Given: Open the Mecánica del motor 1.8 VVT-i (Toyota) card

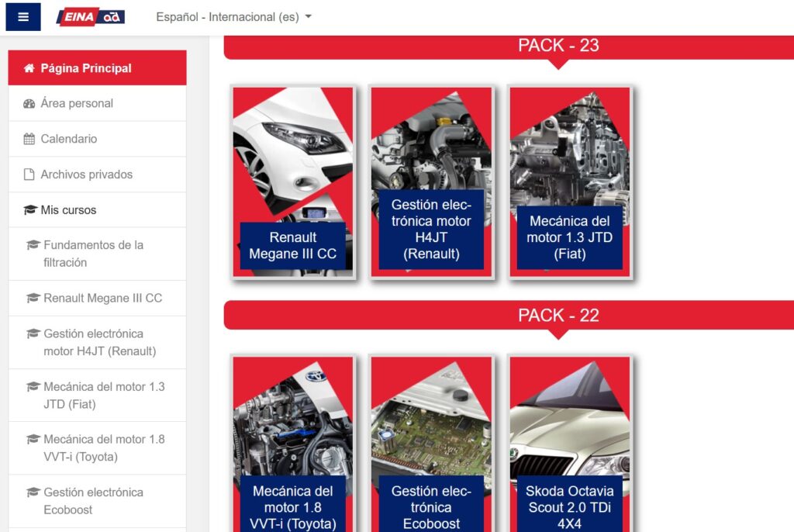Looking at the screenshot, I should 293,444.
